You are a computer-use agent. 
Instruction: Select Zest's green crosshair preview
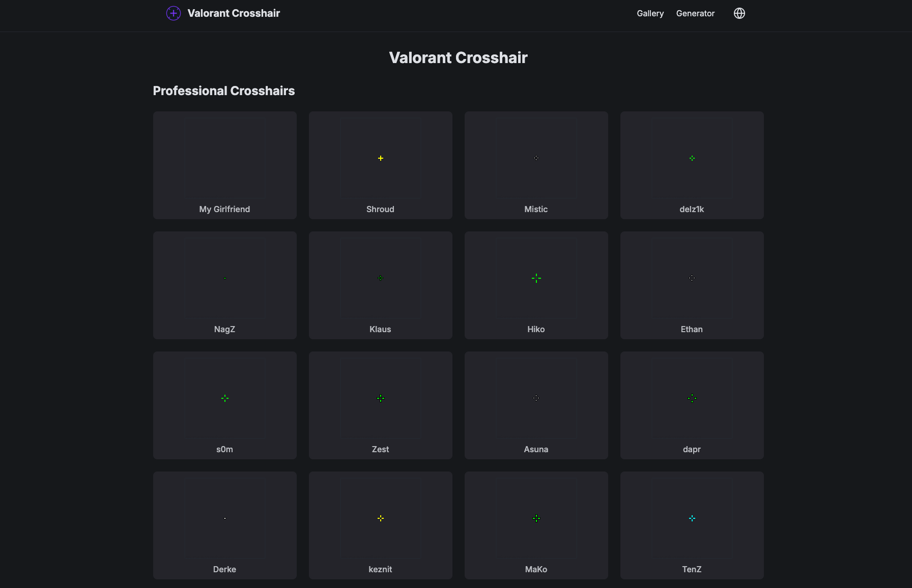[381, 398]
